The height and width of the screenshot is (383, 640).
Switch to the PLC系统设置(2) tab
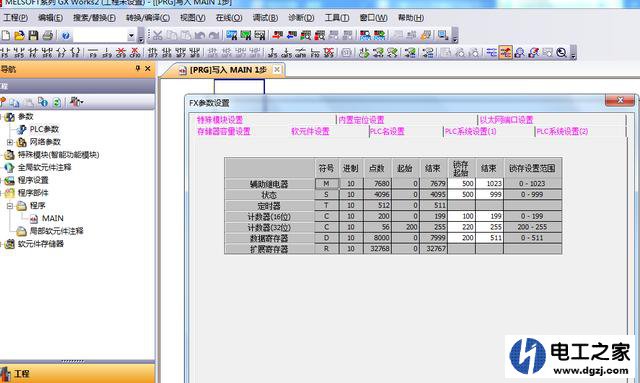(x=562, y=131)
